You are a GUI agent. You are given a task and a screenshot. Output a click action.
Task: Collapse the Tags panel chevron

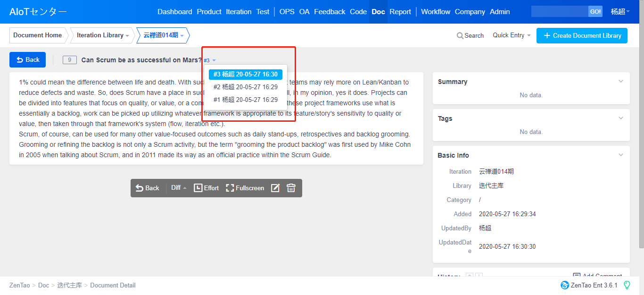point(620,118)
